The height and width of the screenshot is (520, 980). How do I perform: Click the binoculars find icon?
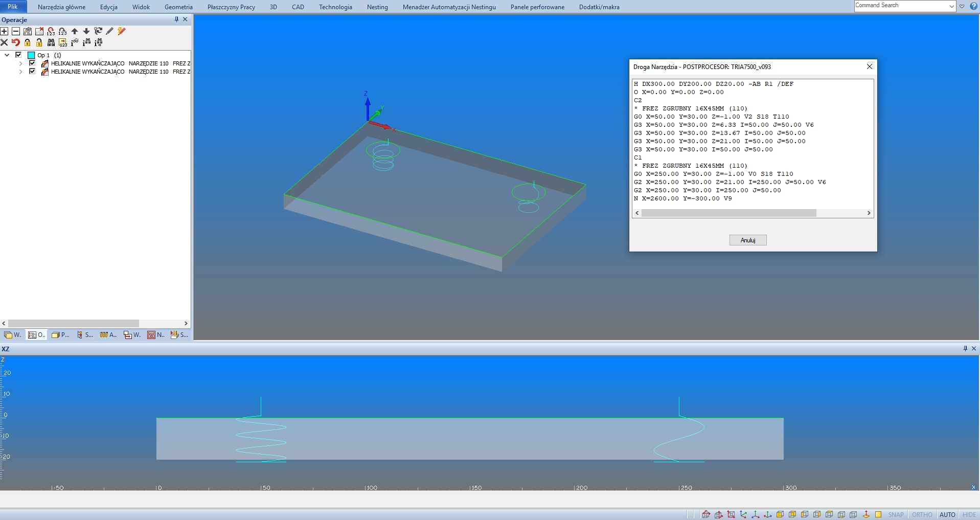coord(51,42)
